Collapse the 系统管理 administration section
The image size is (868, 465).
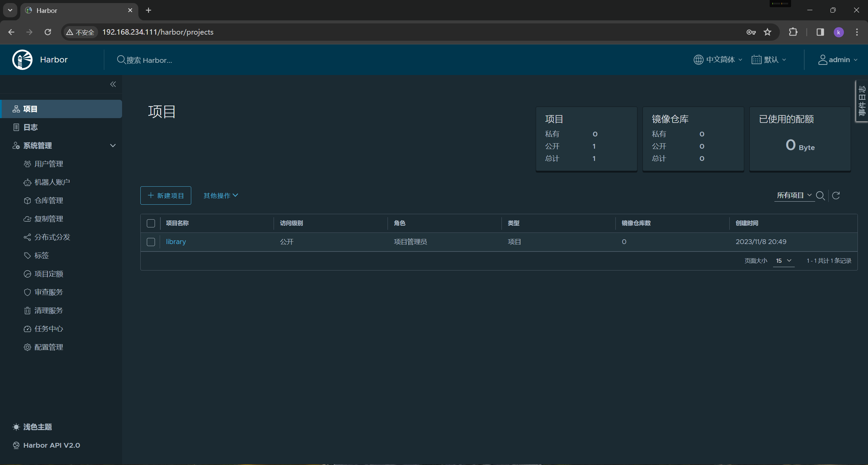coord(113,146)
